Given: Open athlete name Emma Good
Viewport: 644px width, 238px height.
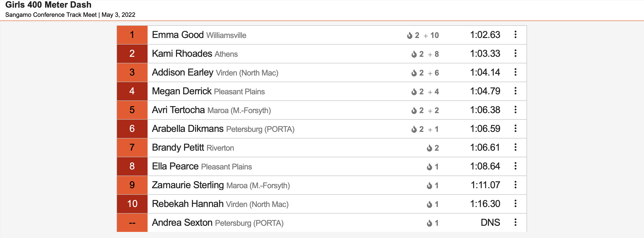Looking at the screenshot, I should pos(178,35).
